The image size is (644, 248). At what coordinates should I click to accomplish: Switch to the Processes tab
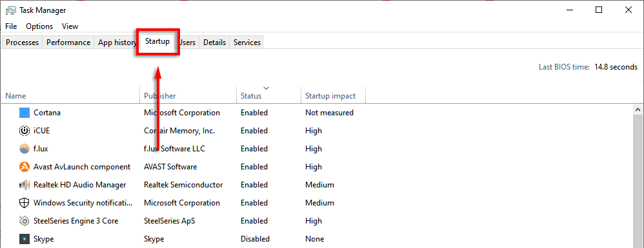[x=22, y=43]
